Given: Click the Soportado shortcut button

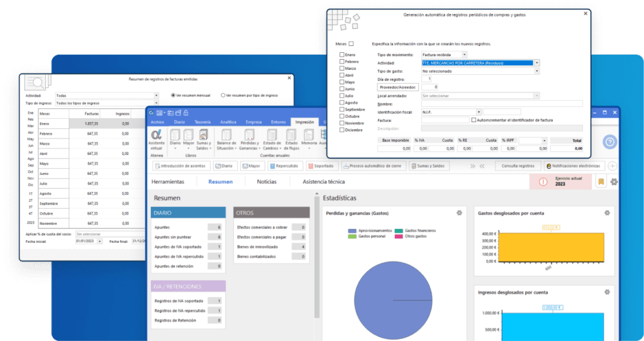Looking at the screenshot, I should (323, 166).
